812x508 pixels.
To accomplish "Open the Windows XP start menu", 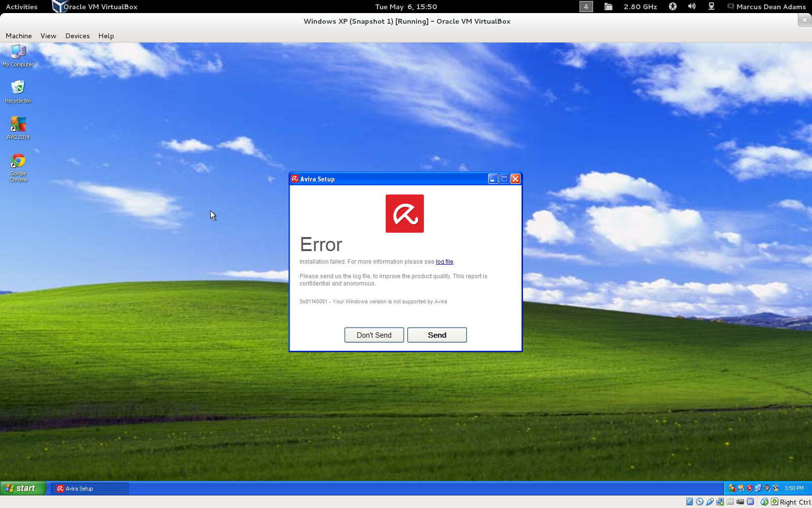I will (23, 488).
